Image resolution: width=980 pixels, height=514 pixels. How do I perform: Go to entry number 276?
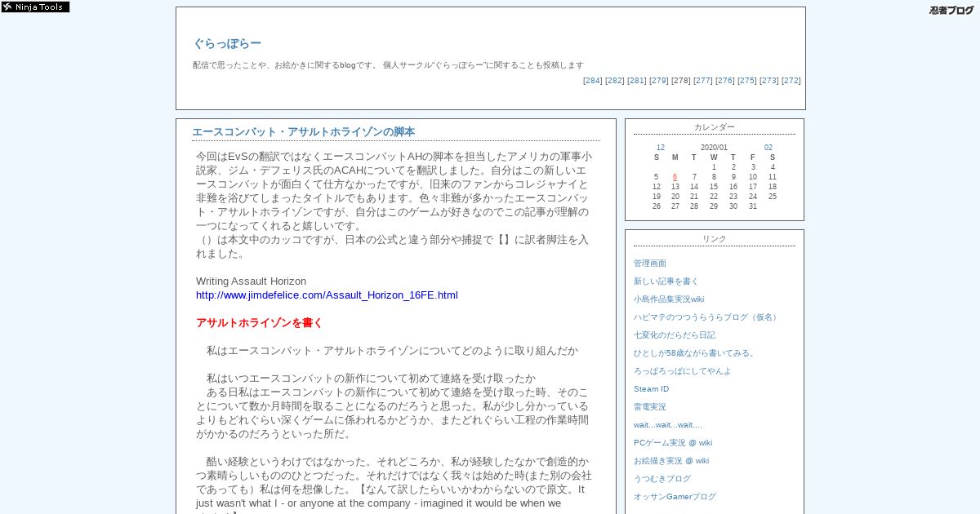(x=725, y=81)
